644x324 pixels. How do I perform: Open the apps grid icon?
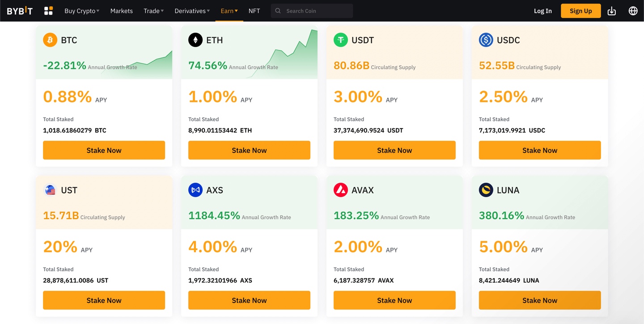[x=48, y=11]
